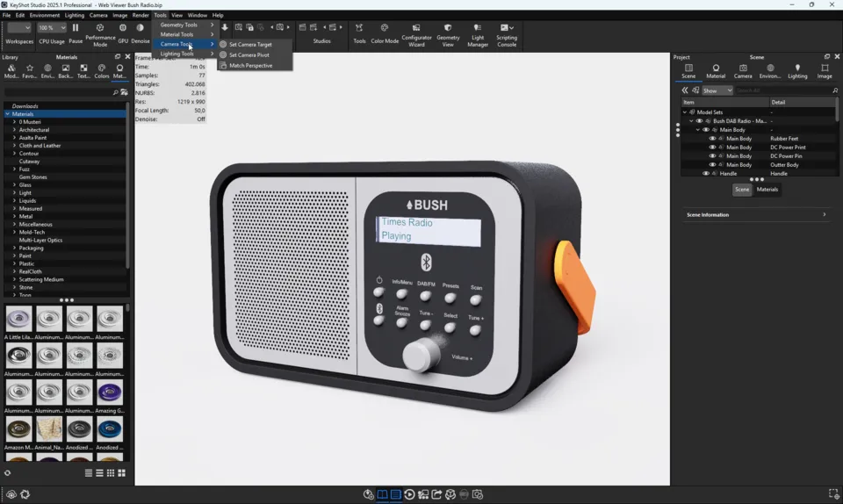Switch to Project Environment tab
This screenshot has width=843, height=504.
coord(770,71)
